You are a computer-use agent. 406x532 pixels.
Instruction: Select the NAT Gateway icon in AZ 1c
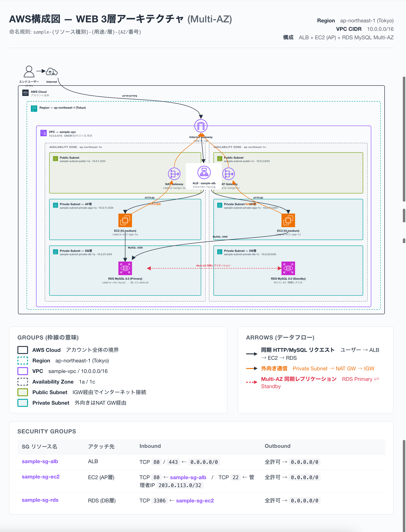tap(228, 174)
